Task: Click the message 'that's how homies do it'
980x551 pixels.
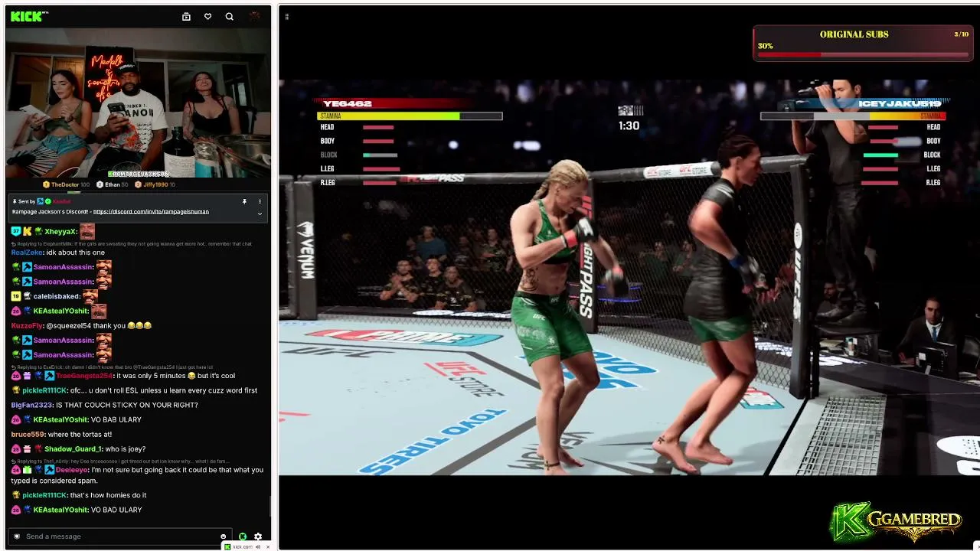Action: pos(108,495)
